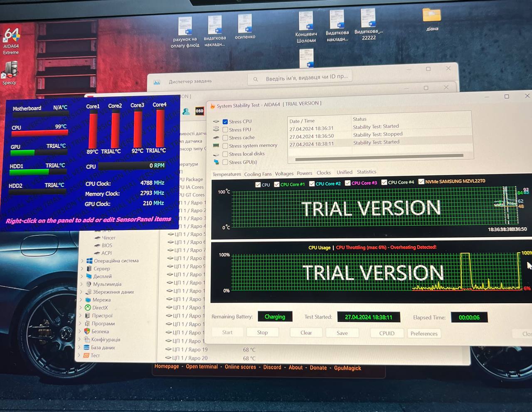Expand the 'Мультимедіа' tree node

pos(82,284)
